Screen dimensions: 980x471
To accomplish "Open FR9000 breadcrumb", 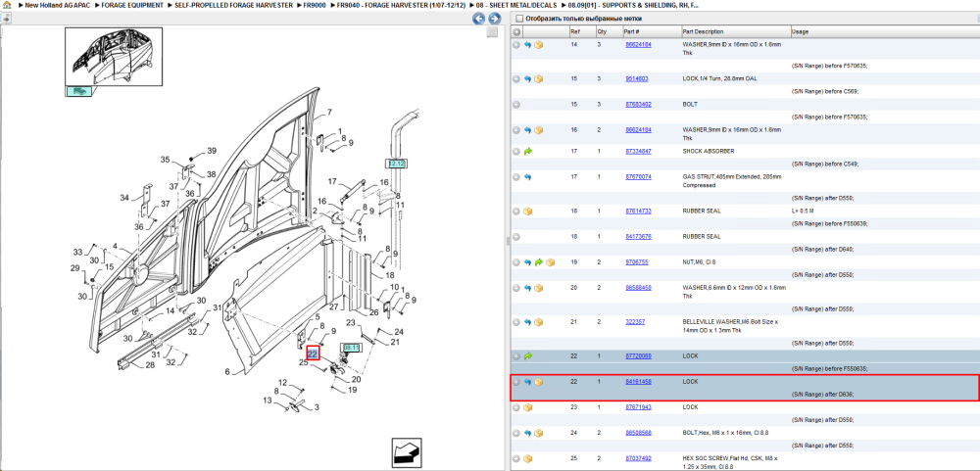I will [315, 5].
